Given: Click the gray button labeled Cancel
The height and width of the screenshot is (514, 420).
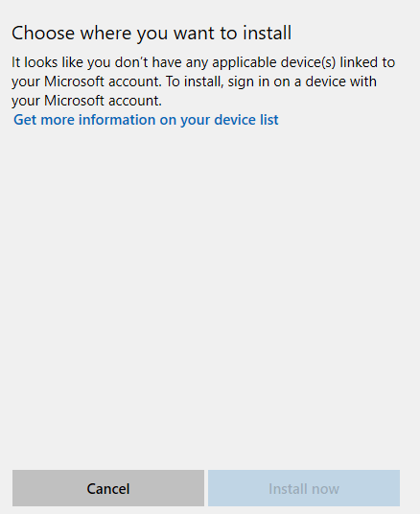Looking at the screenshot, I should pyautogui.click(x=108, y=488).
